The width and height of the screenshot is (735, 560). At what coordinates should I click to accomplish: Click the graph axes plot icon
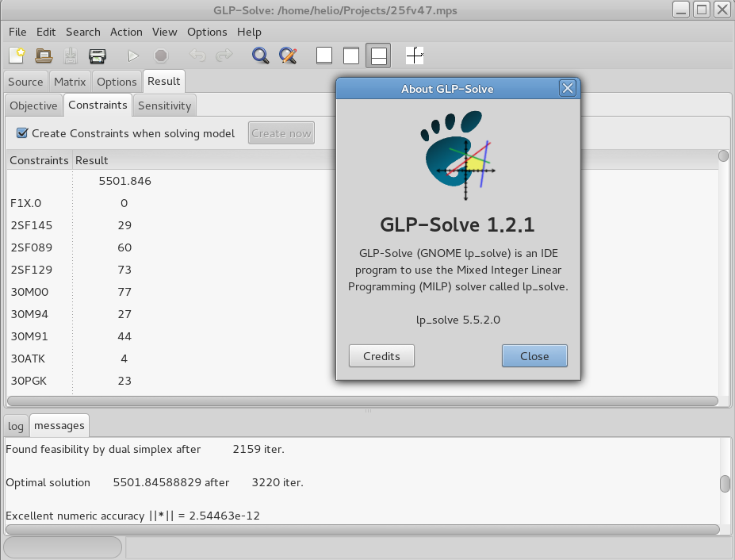point(415,56)
